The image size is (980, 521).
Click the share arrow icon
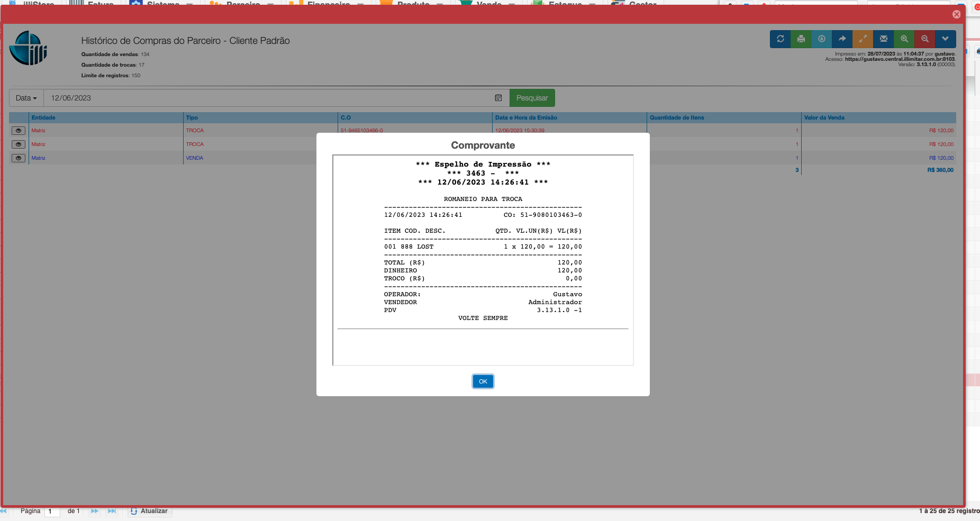[x=842, y=39]
